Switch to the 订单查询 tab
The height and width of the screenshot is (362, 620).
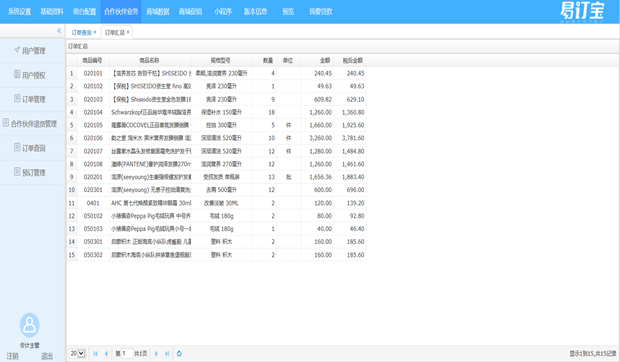click(x=81, y=32)
